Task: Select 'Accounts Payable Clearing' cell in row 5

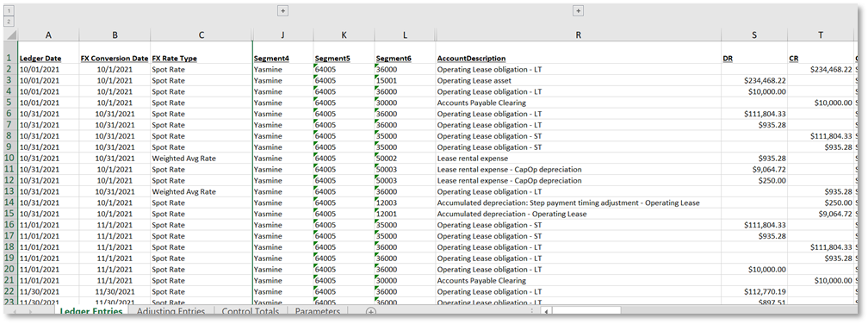Action: [579, 103]
